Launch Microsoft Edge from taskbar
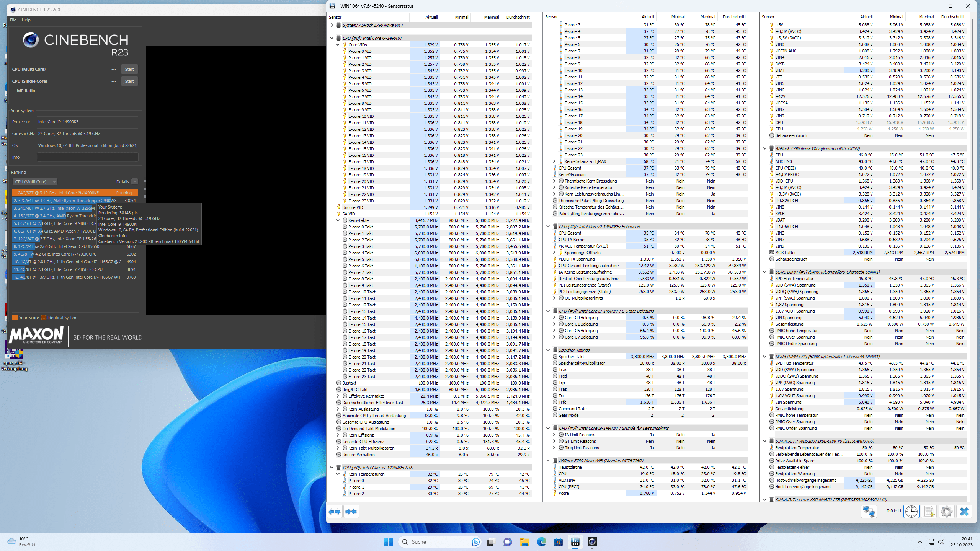Viewport: 980px width, 551px height. point(541,542)
